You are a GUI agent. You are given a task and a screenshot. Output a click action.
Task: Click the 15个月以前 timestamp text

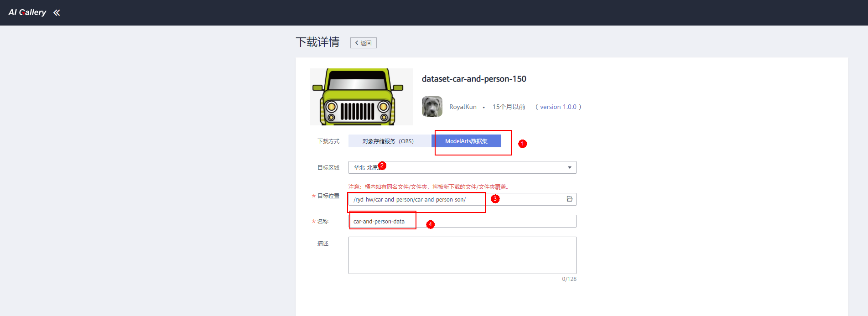pos(509,107)
